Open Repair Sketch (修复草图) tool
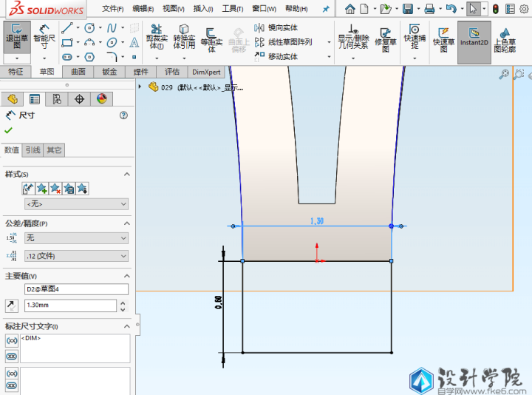The width and height of the screenshot is (532, 395). (x=385, y=38)
